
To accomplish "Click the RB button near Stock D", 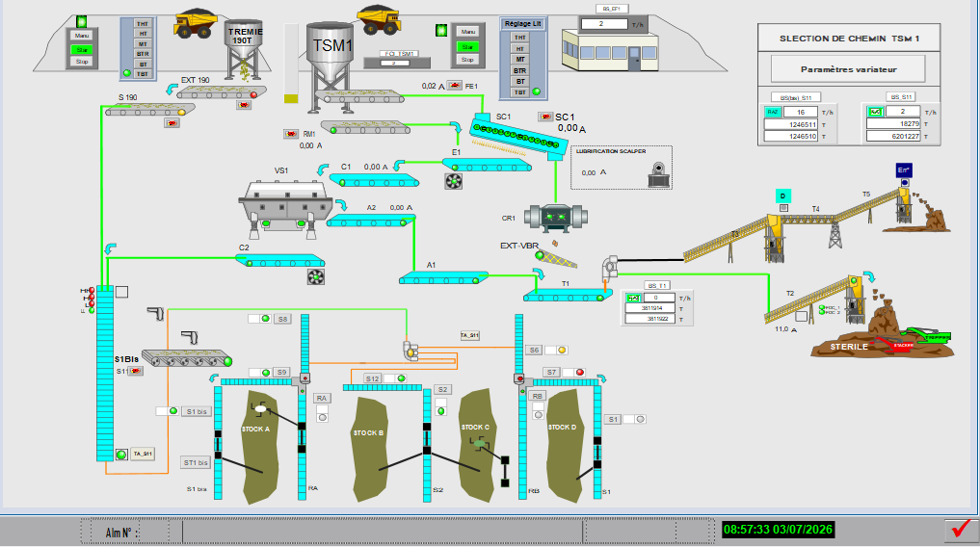I will [x=538, y=396].
